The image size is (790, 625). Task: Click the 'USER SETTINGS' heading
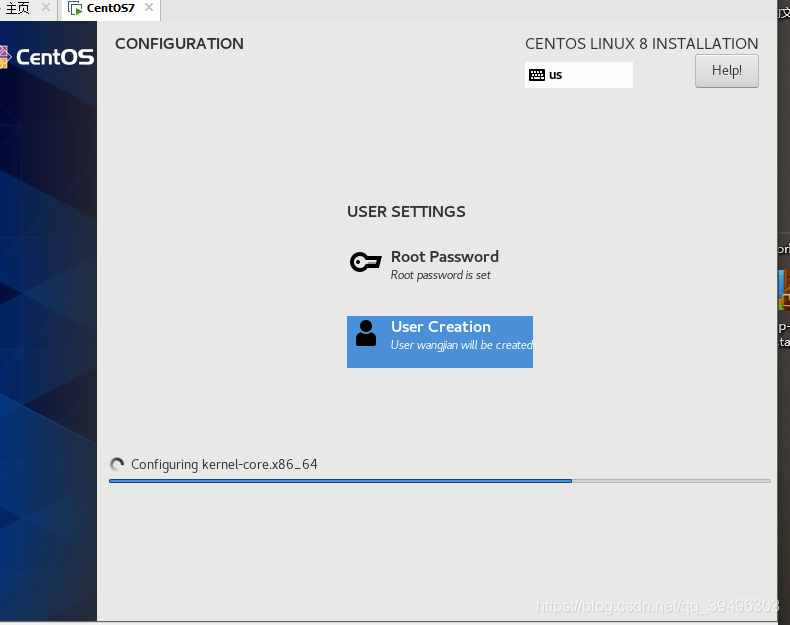click(406, 212)
